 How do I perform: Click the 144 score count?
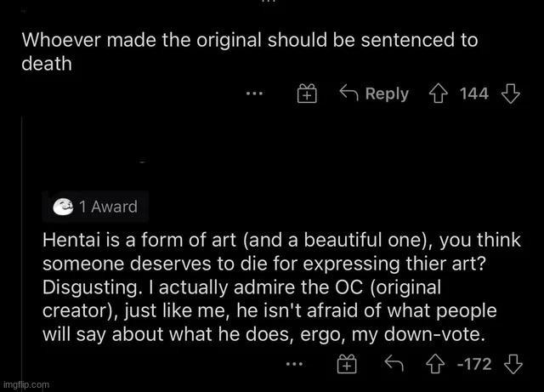point(474,94)
